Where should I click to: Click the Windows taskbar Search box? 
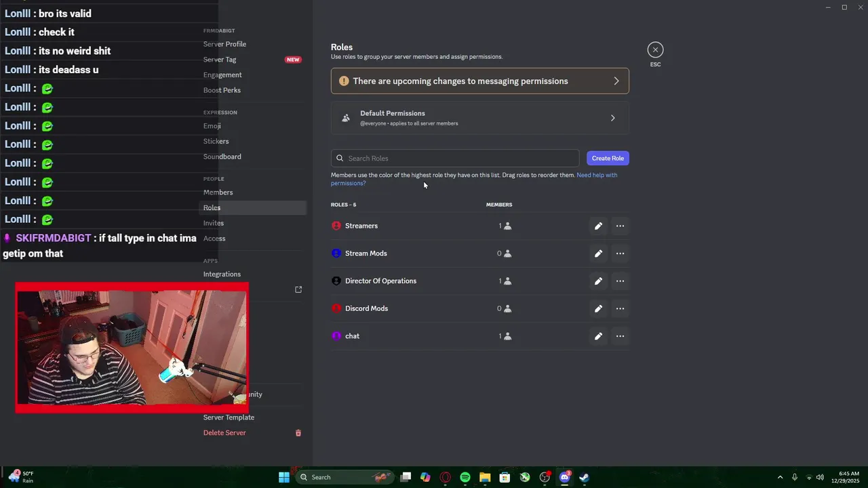tap(346, 477)
